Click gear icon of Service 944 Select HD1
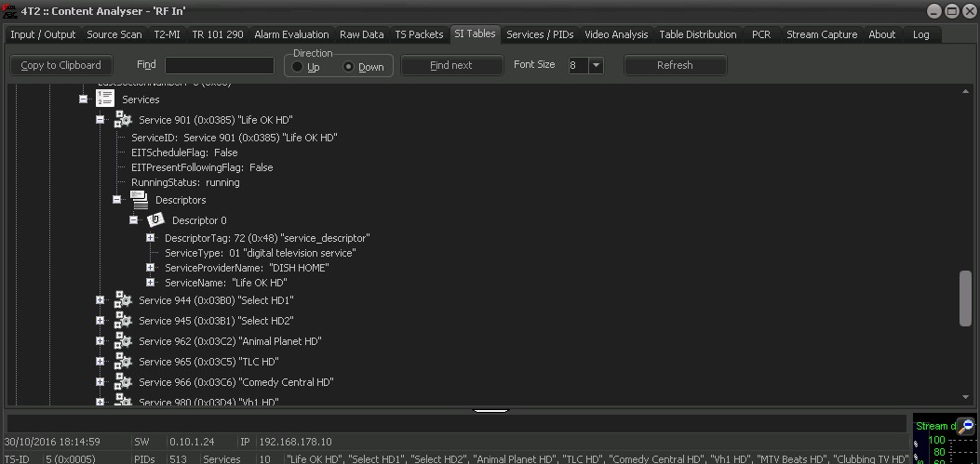Viewport: 980px width, 464px height. (x=123, y=300)
